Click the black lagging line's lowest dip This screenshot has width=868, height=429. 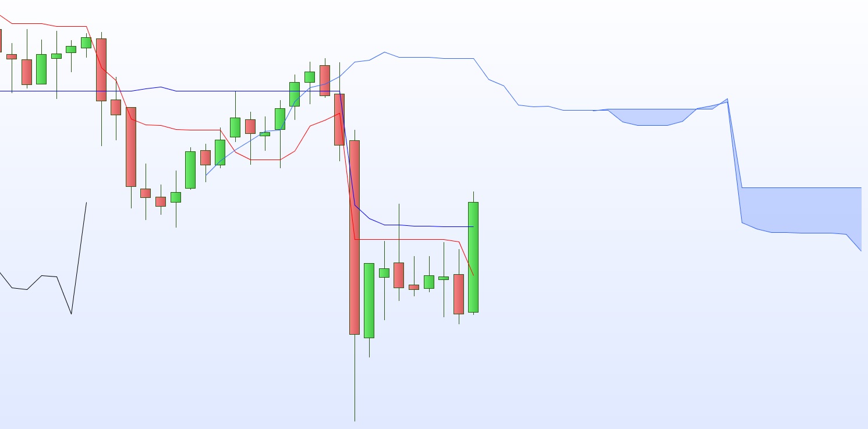coord(72,313)
